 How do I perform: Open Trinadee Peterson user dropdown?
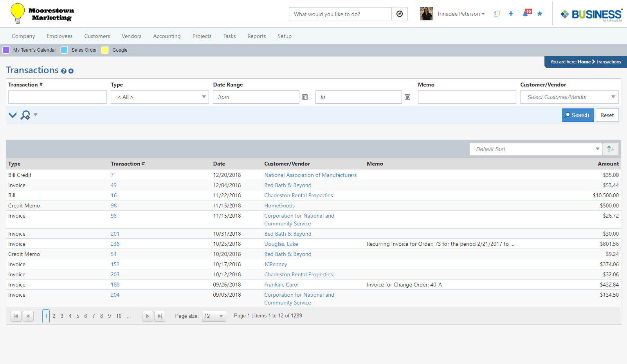461,14
